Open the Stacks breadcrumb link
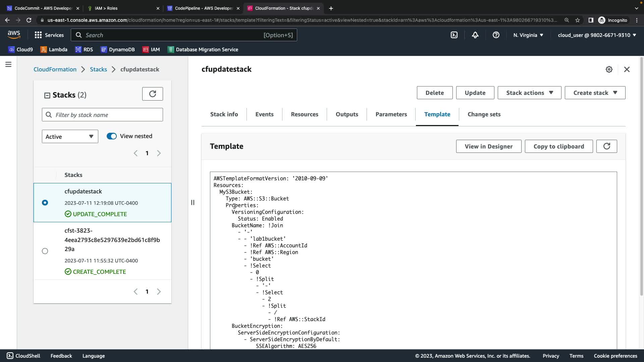 point(98,69)
